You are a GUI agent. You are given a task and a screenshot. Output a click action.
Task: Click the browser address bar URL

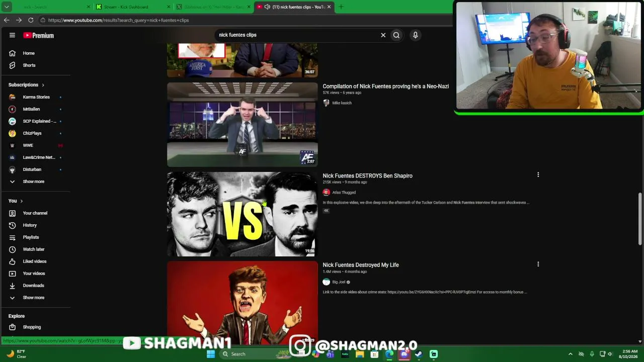(x=118, y=20)
